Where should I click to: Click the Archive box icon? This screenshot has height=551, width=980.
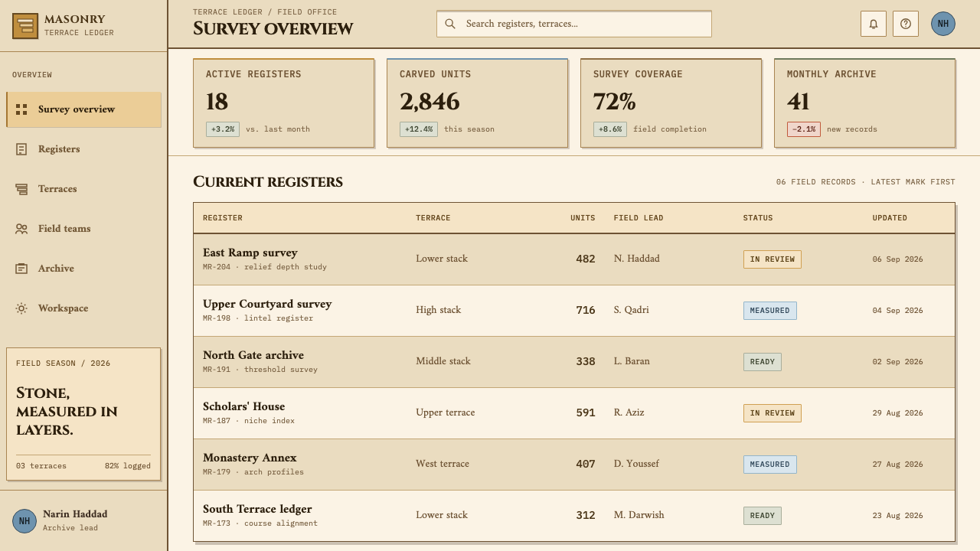pyautogui.click(x=21, y=269)
